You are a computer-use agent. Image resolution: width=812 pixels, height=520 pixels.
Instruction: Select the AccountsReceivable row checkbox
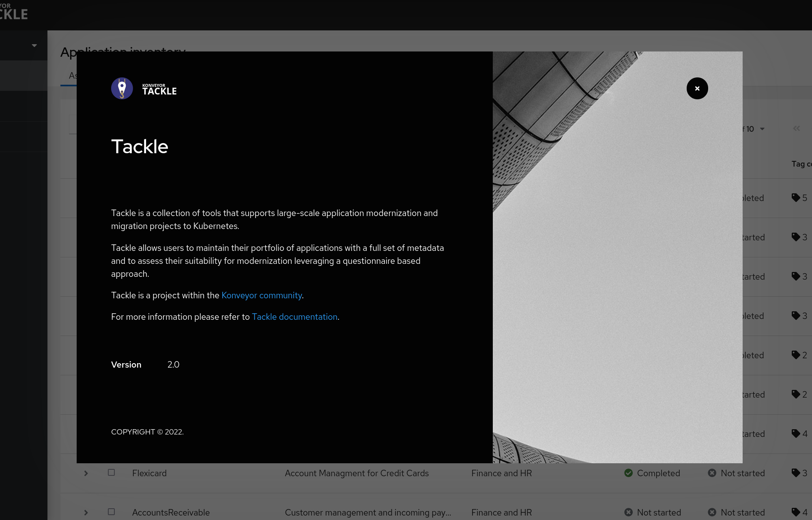pyautogui.click(x=112, y=512)
